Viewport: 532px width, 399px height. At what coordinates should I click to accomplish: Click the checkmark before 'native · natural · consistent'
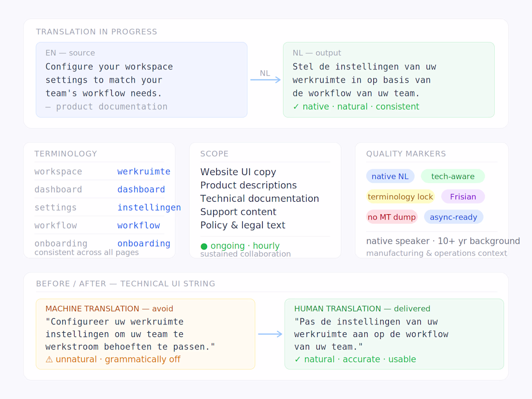[x=296, y=106]
